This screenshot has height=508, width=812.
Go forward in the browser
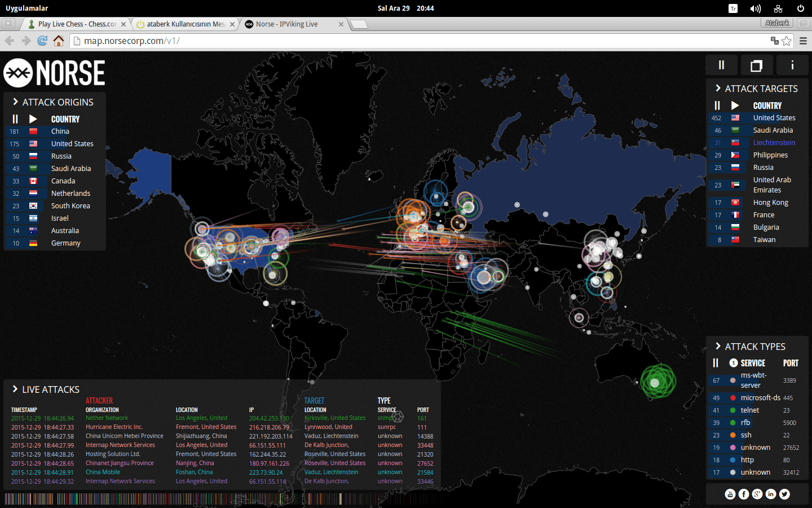point(26,41)
